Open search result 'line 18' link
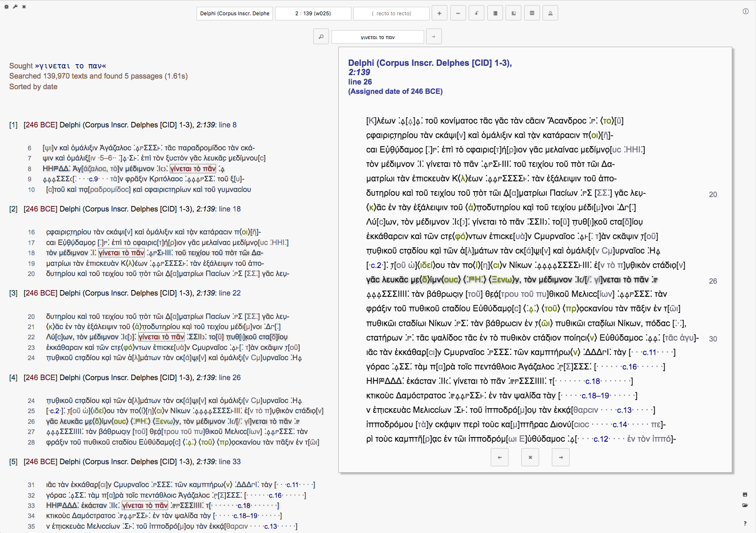 (230, 209)
